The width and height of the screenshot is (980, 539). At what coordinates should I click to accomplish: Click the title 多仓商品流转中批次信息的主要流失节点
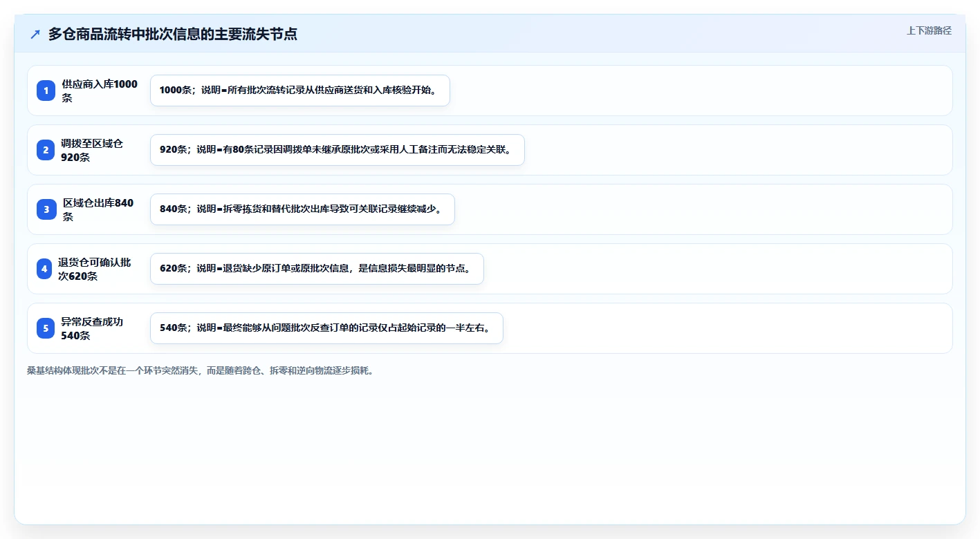pos(173,34)
